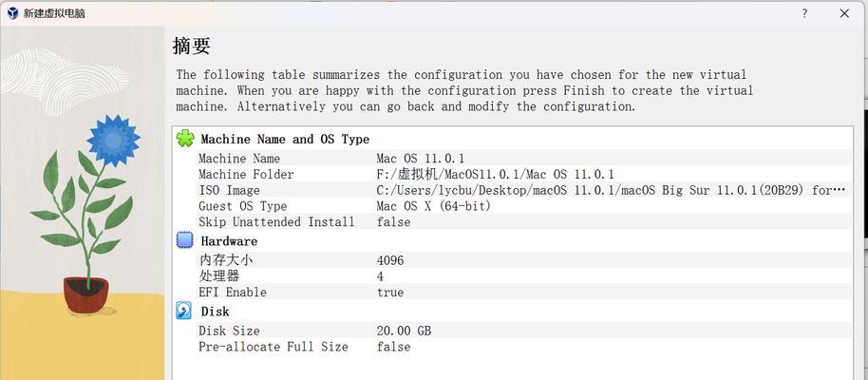Click the false value for Pre-allocate Full Size
Viewport: 868px width, 380px height.
(393, 347)
